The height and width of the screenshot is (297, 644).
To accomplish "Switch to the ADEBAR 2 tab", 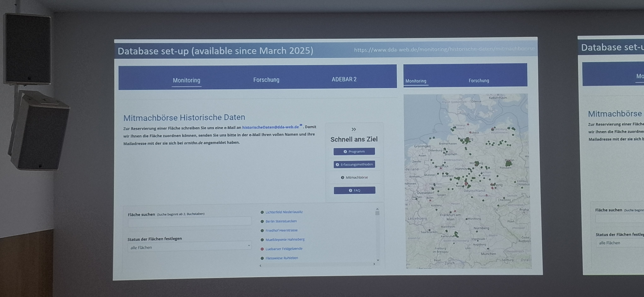I will (x=344, y=79).
